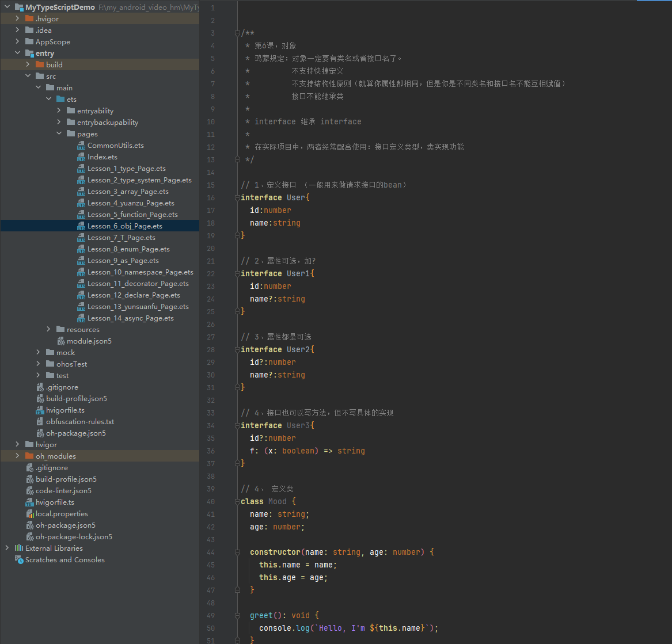The image size is (672, 644).
Task: Open Lesson_8_enum_Page.ets file
Action: tap(128, 249)
